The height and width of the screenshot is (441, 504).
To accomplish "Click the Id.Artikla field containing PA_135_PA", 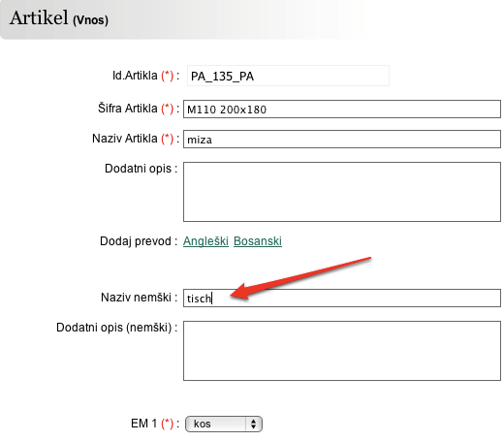I will click(x=288, y=76).
